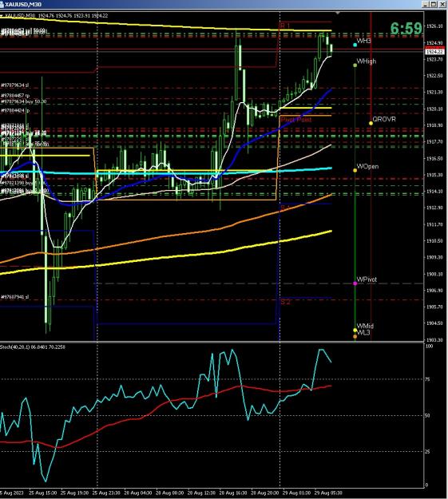Select the yellow QROVR marker dot
The image size is (448, 499).
click(371, 123)
